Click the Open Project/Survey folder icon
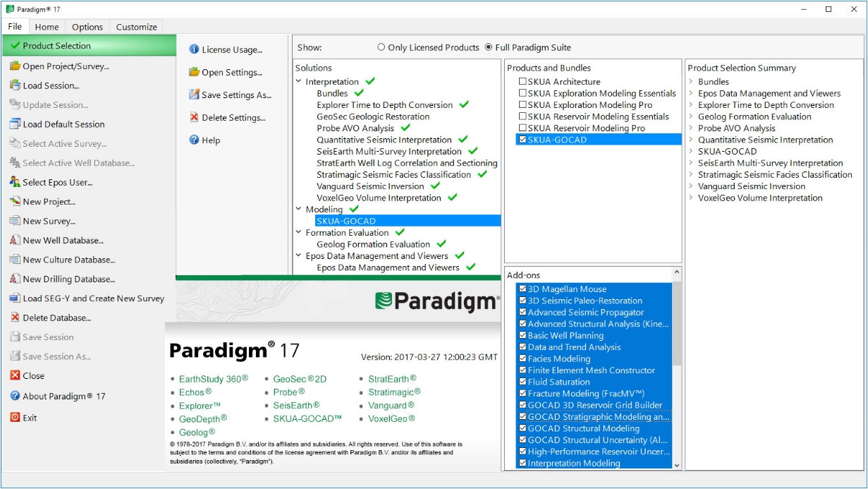The height and width of the screenshot is (489, 868). [x=15, y=66]
